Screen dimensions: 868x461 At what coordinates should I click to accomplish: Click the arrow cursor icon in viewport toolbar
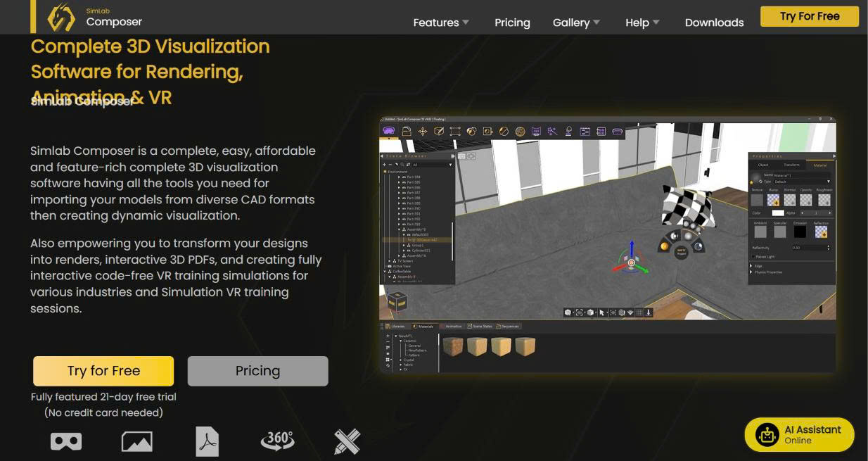point(601,312)
